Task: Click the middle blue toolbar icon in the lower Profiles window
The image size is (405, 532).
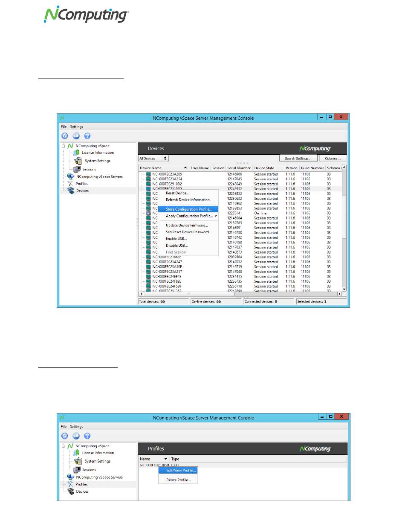Action: coord(76,436)
